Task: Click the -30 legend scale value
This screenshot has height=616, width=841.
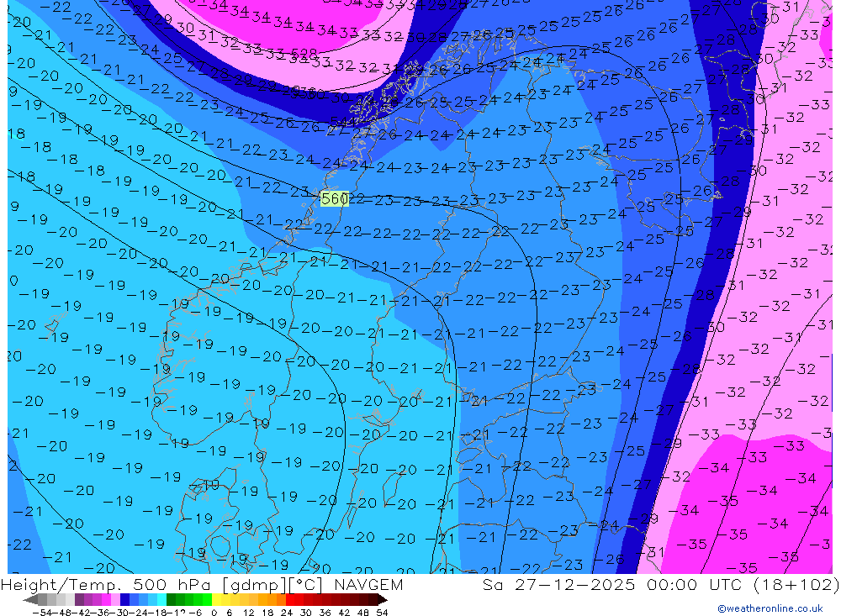Action: (119, 613)
